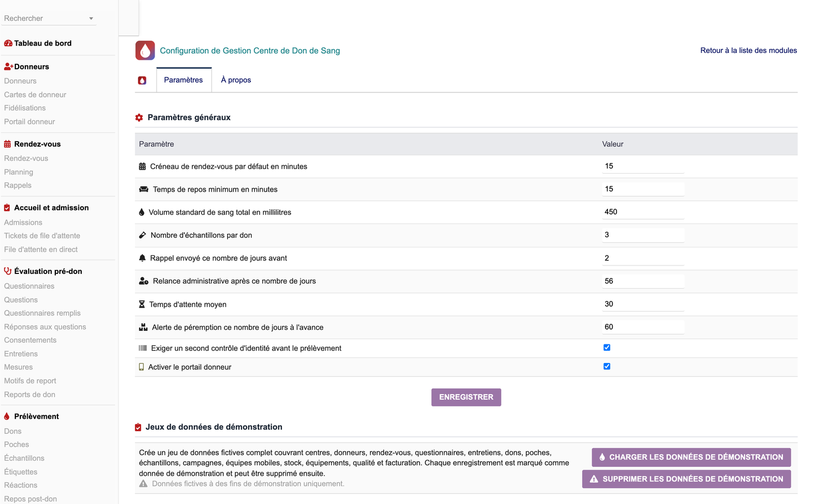Click the calendar icon beside Créneau de rendez-vous
Image resolution: width=815 pixels, height=504 pixels.
point(142,166)
